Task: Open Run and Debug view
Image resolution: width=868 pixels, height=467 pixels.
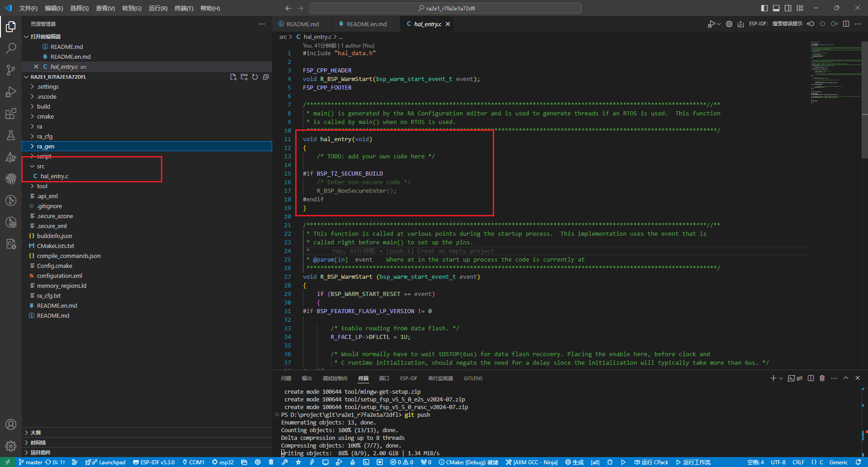Action: pyautogui.click(x=11, y=92)
